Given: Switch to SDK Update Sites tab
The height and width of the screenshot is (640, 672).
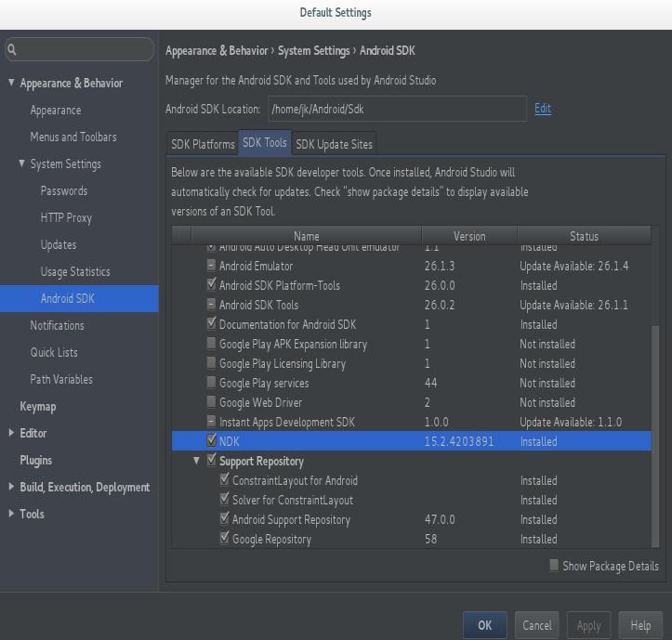Looking at the screenshot, I should click(x=334, y=144).
